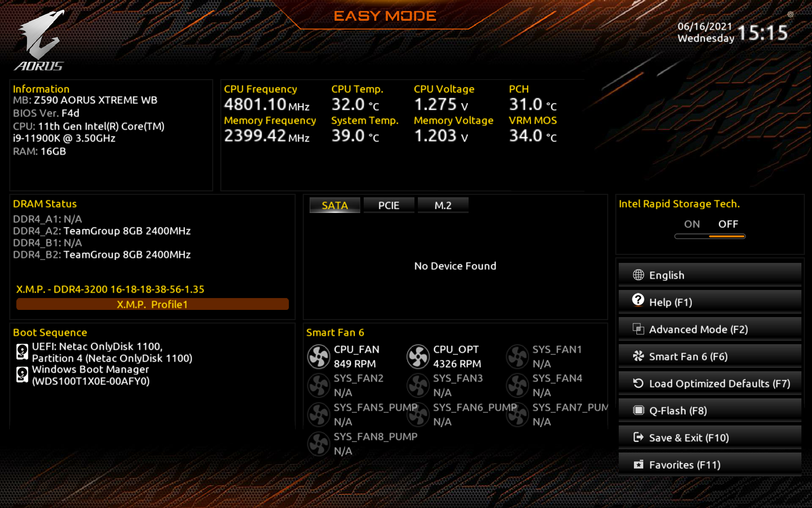Switch to the PCIE storage tab
This screenshot has height=508, width=812.
click(388, 205)
